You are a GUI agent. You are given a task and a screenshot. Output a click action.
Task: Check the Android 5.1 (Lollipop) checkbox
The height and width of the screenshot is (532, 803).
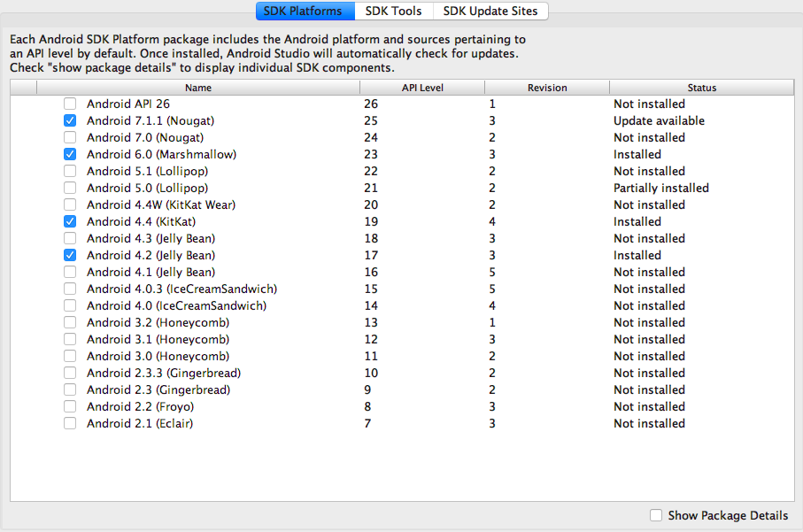point(70,171)
